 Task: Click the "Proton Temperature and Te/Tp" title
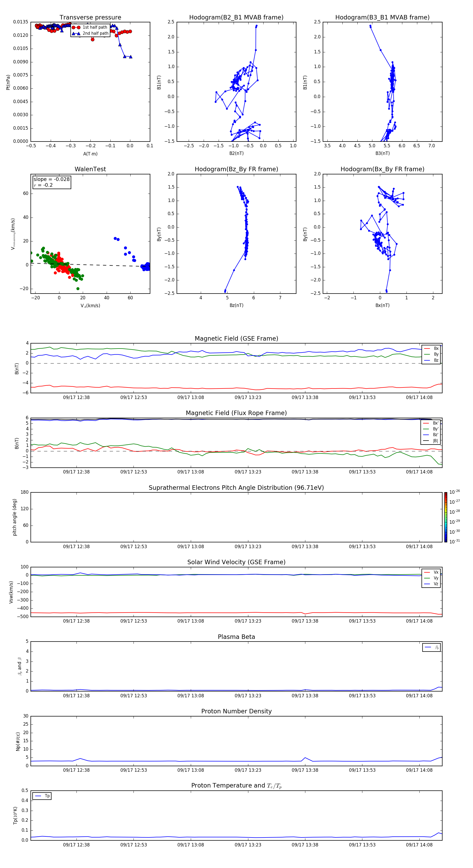coord(236,786)
